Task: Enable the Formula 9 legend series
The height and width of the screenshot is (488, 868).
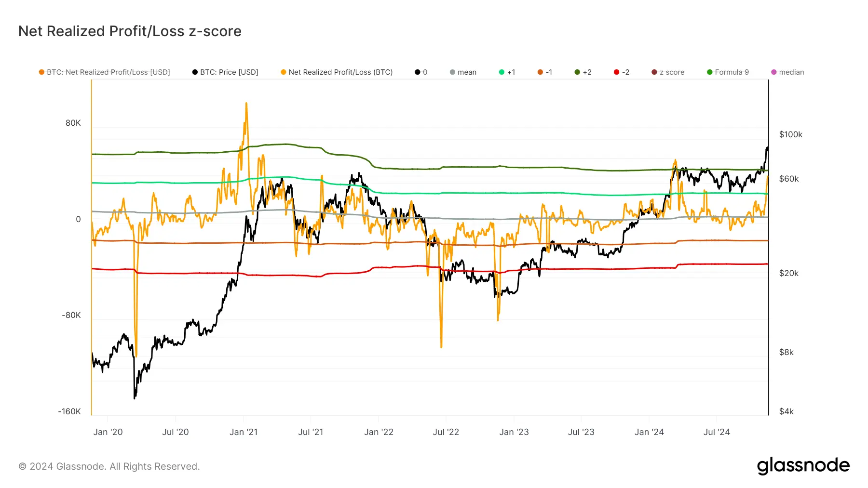Action: pos(728,72)
